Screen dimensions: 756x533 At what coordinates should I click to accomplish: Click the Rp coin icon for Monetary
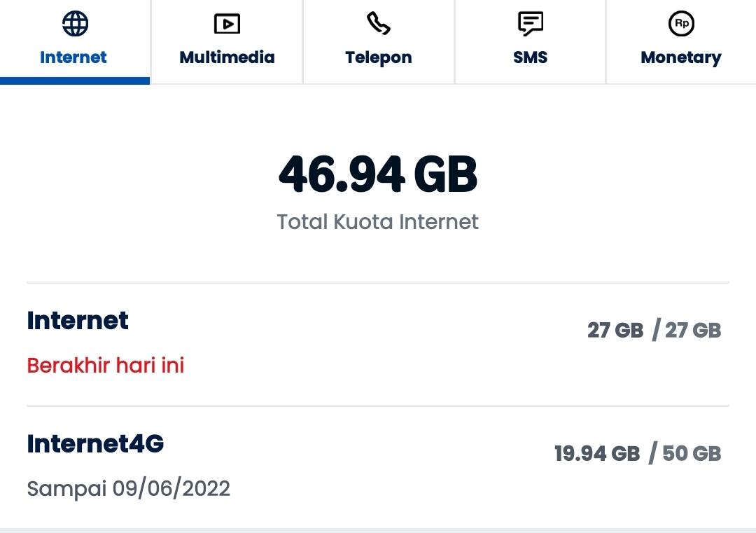(x=681, y=24)
